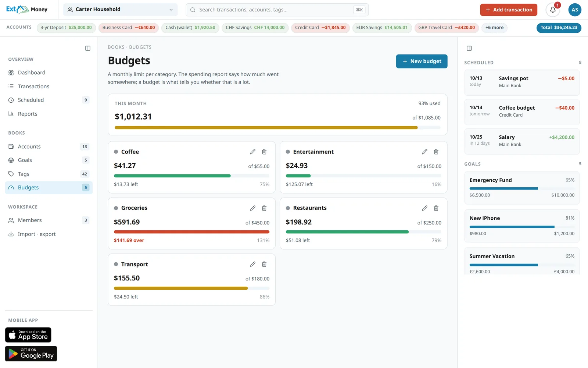Select the EUR Savings account chip
Screen dimensions: 588x368
coord(382,28)
